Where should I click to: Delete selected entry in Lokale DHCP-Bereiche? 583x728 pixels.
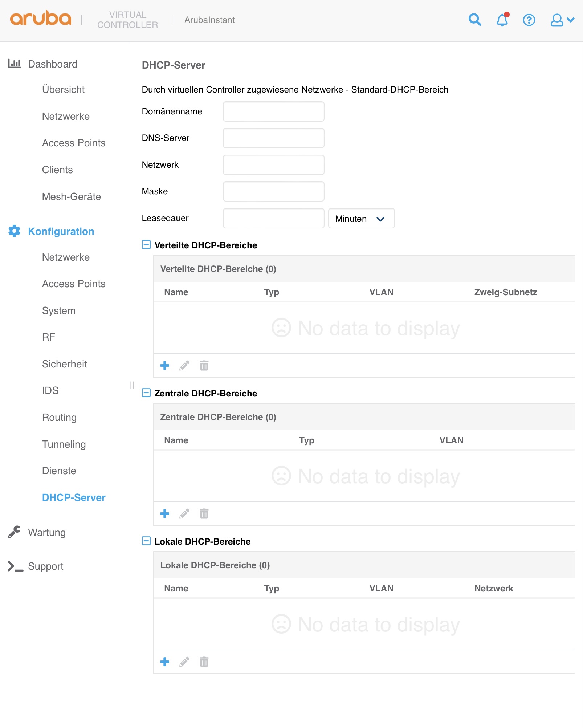[x=204, y=662]
